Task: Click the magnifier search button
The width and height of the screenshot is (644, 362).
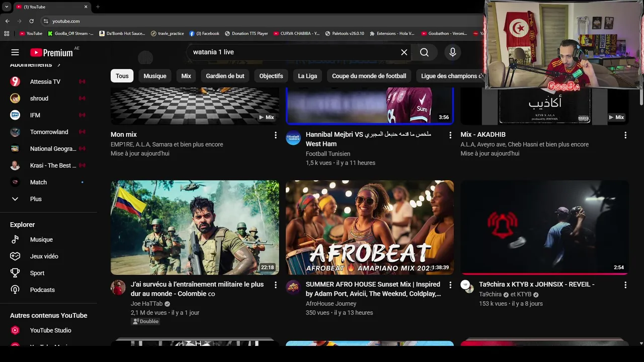Action: (x=424, y=52)
